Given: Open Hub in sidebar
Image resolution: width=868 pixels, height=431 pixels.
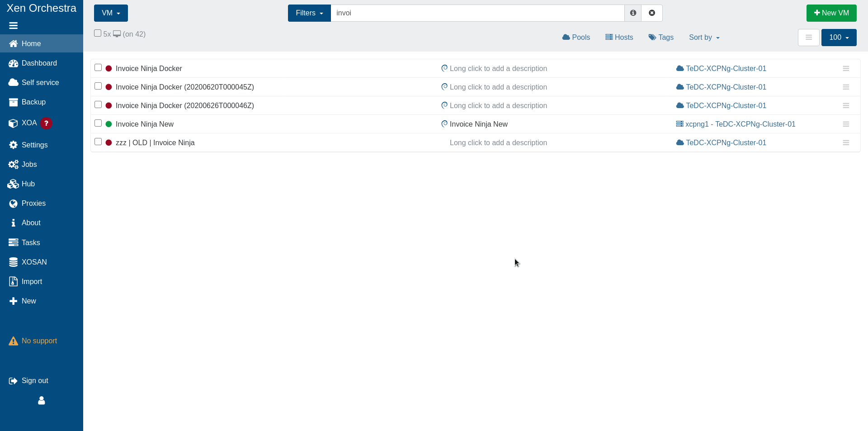Looking at the screenshot, I should pyautogui.click(x=42, y=184).
